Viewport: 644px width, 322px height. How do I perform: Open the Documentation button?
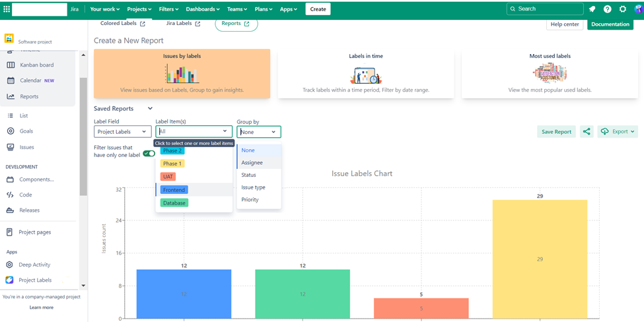click(610, 24)
